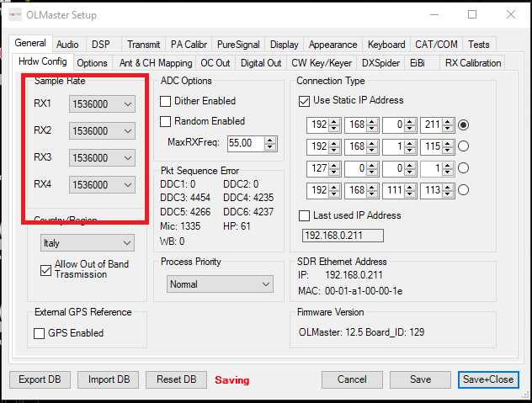Uncheck Use Static IP Address
The height and width of the screenshot is (403, 532).
tap(304, 101)
